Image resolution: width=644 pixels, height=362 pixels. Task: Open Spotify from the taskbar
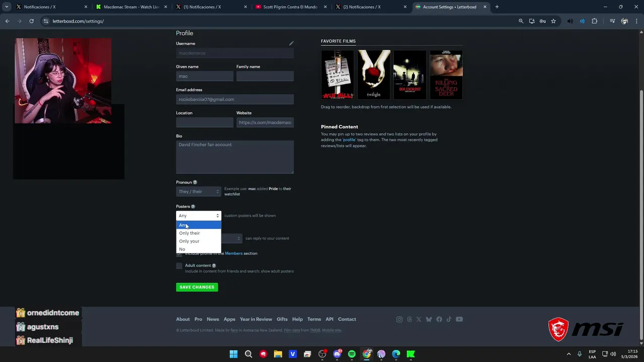click(352, 354)
